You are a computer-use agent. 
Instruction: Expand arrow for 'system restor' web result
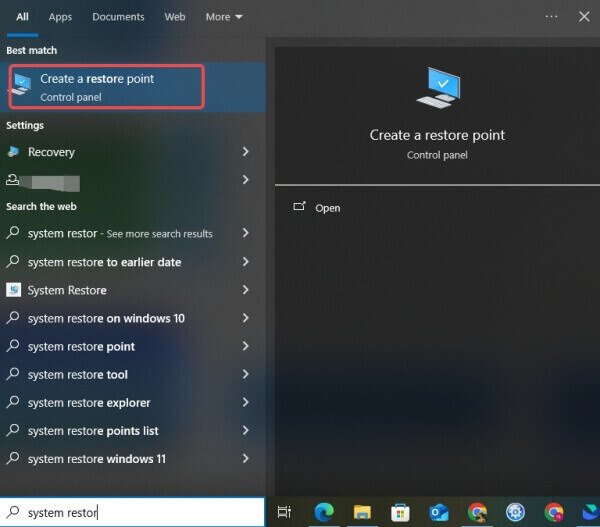246,233
